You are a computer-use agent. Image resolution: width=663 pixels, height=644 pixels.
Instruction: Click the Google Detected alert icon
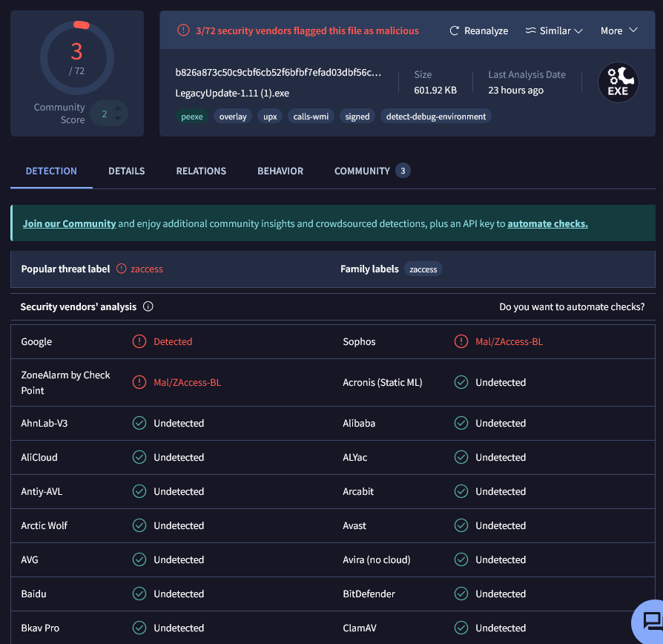click(x=139, y=341)
